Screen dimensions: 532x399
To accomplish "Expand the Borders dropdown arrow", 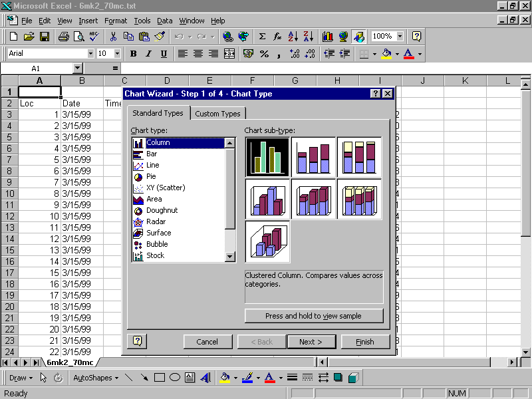I will pyautogui.click(x=374, y=54).
